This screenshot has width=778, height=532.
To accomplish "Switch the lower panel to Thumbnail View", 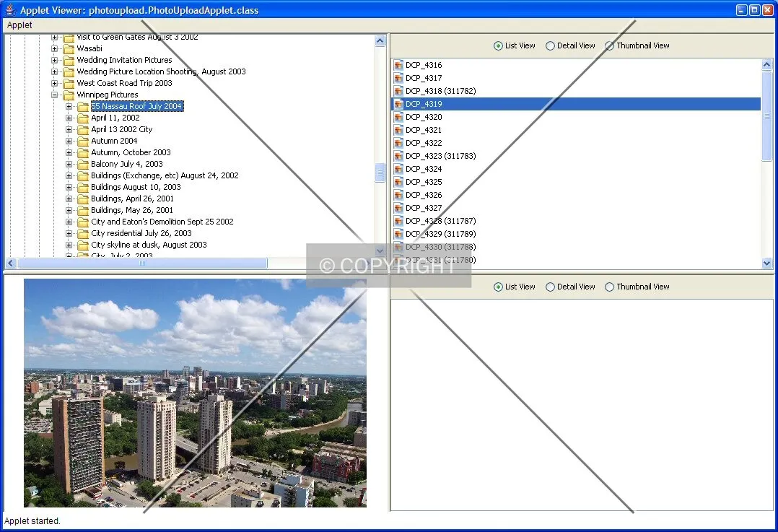I will click(637, 287).
